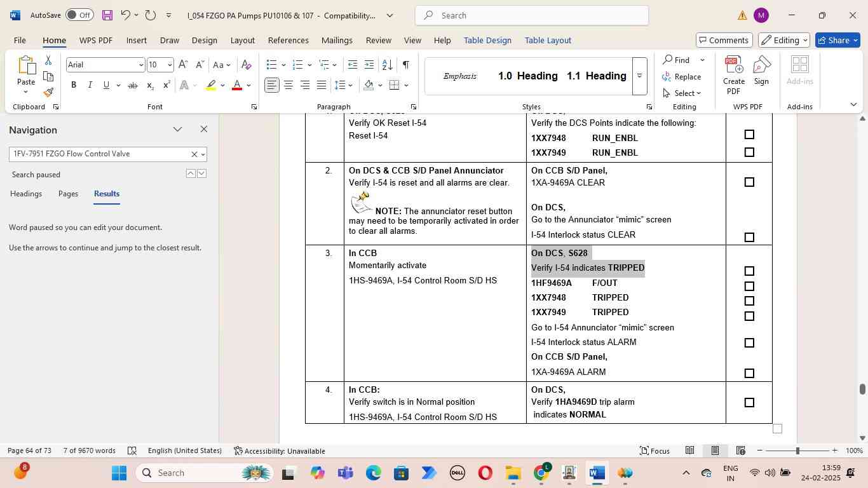
Task: Switch to Headings tab in Navigation
Action: (x=26, y=194)
